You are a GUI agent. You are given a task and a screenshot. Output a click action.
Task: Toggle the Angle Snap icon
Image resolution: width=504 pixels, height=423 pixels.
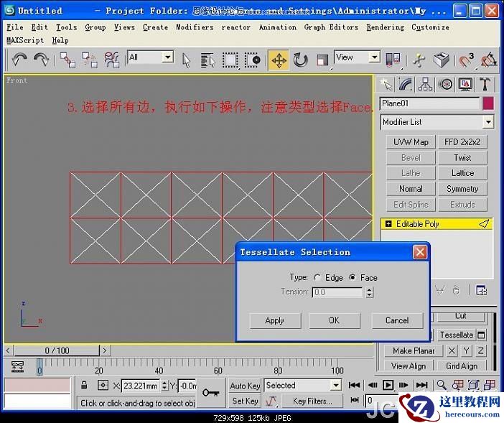489,60
